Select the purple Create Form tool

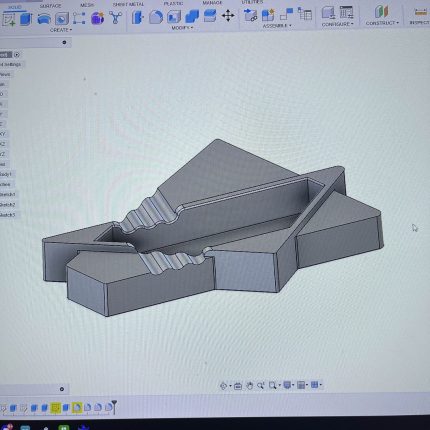pyautogui.click(x=97, y=18)
